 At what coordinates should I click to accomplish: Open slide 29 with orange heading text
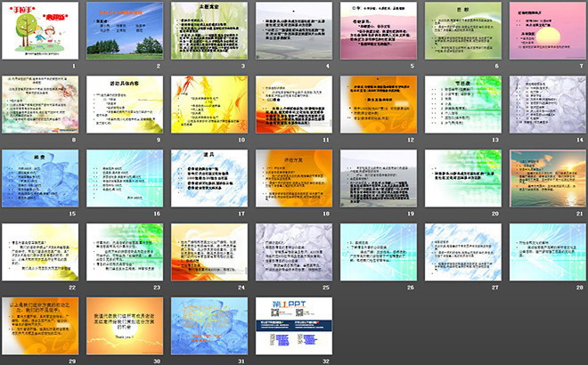pyautogui.click(x=40, y=326)
